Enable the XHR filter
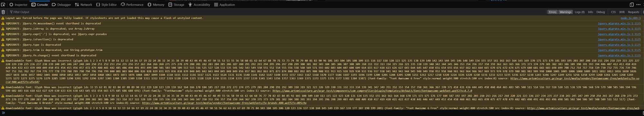Viewport: 644px width, 116px height. 622,12
